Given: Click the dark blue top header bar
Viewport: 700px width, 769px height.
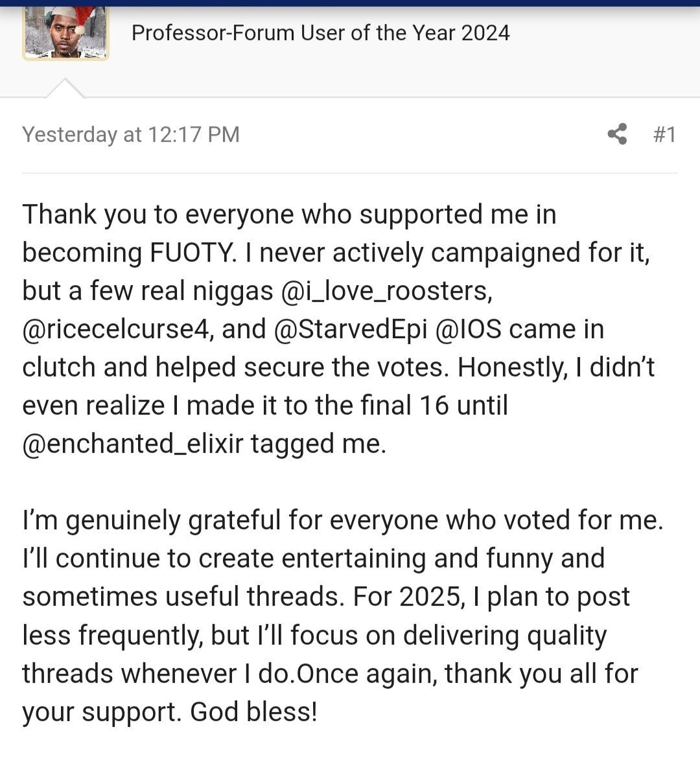Looking at the screenshot, I should coord(350,3).
